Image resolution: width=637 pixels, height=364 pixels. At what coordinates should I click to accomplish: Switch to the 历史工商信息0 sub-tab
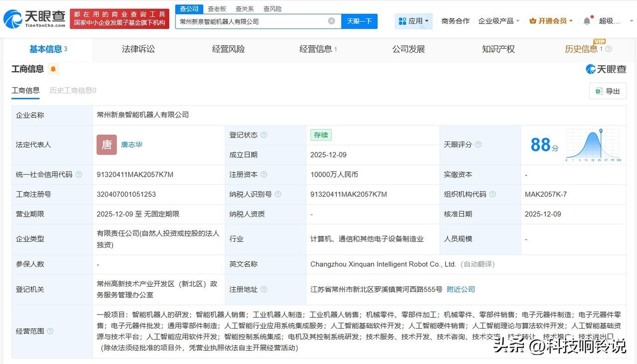pos(73,91)
